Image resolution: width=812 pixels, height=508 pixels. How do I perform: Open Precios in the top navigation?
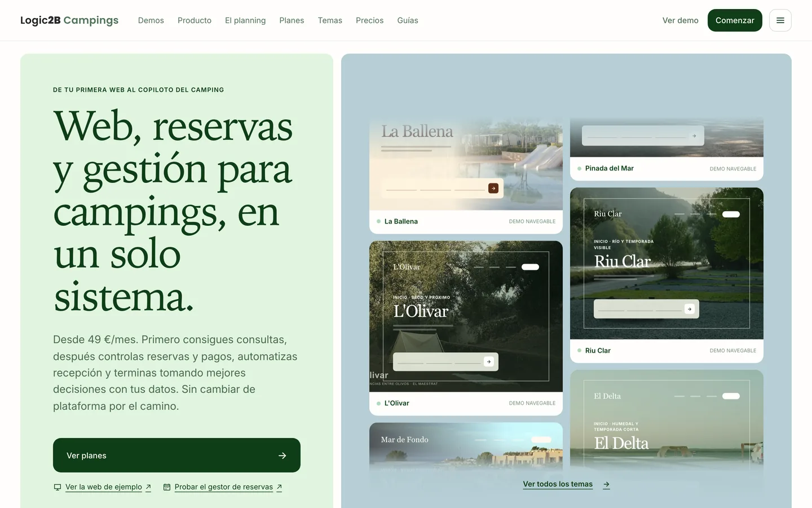369,20
